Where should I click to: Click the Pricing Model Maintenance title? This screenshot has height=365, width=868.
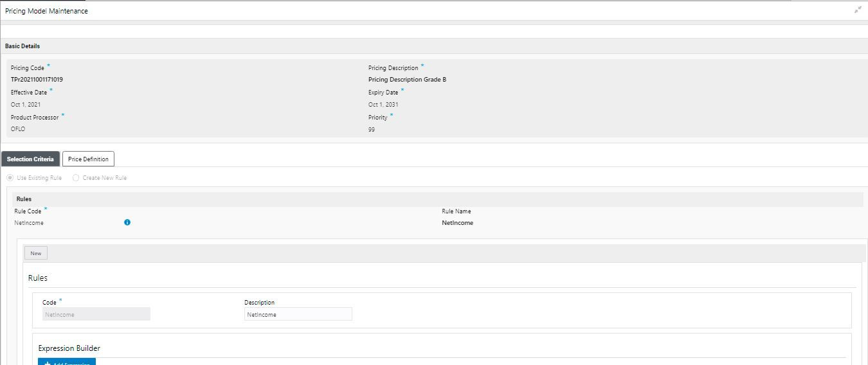pos(46,11)
